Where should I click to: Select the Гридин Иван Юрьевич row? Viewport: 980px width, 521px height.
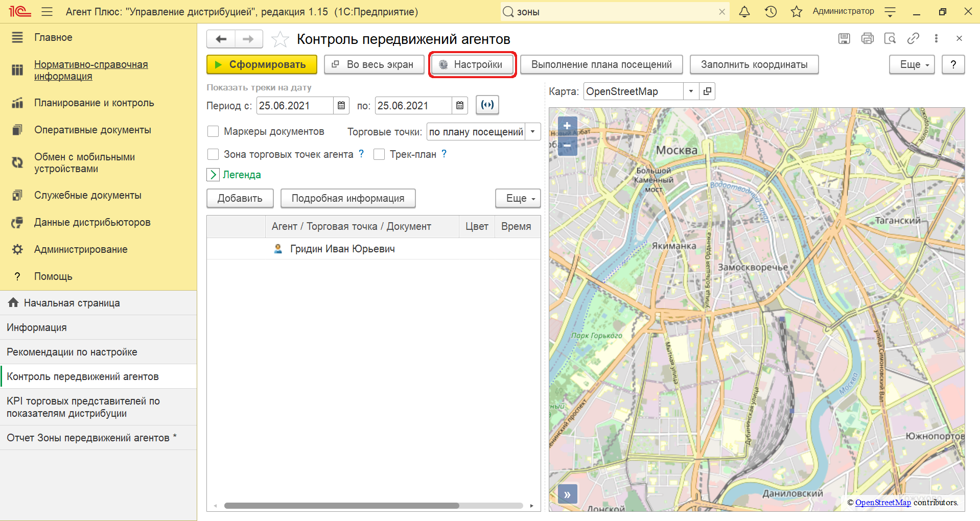click(x=374, y=249)
